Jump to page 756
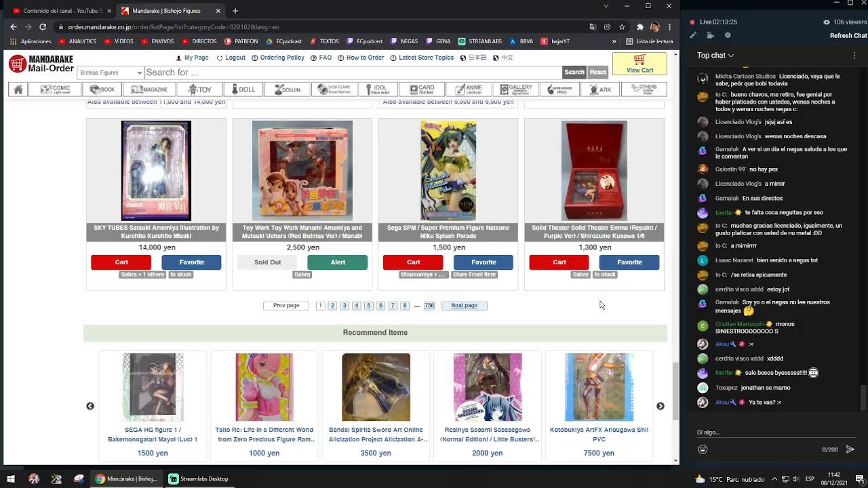 [429, 306]
